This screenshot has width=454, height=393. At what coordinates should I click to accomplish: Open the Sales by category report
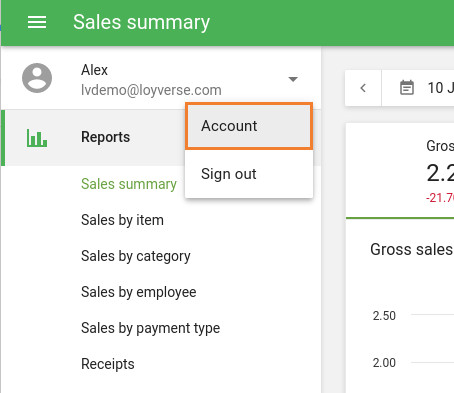(136, 256)
